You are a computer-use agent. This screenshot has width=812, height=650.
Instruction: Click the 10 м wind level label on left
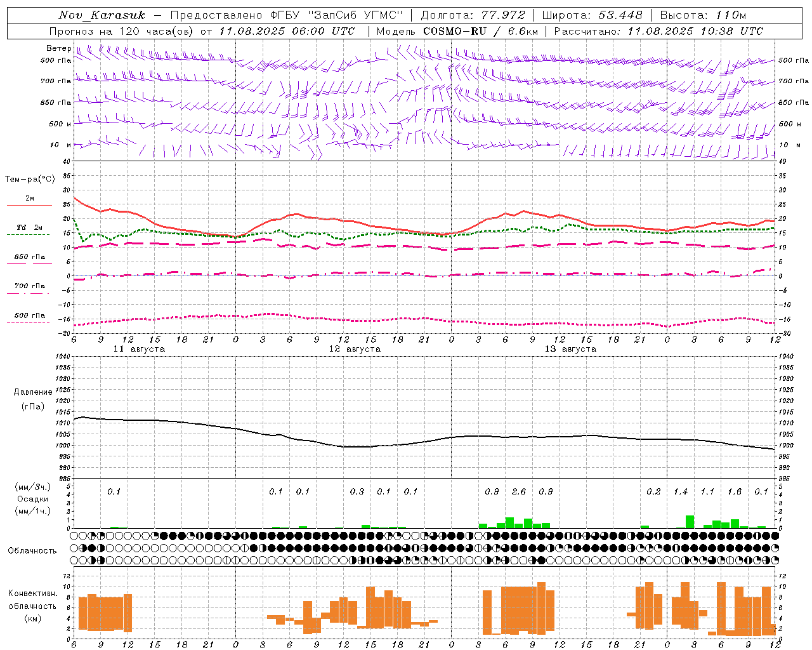click(x=62, y=145)
